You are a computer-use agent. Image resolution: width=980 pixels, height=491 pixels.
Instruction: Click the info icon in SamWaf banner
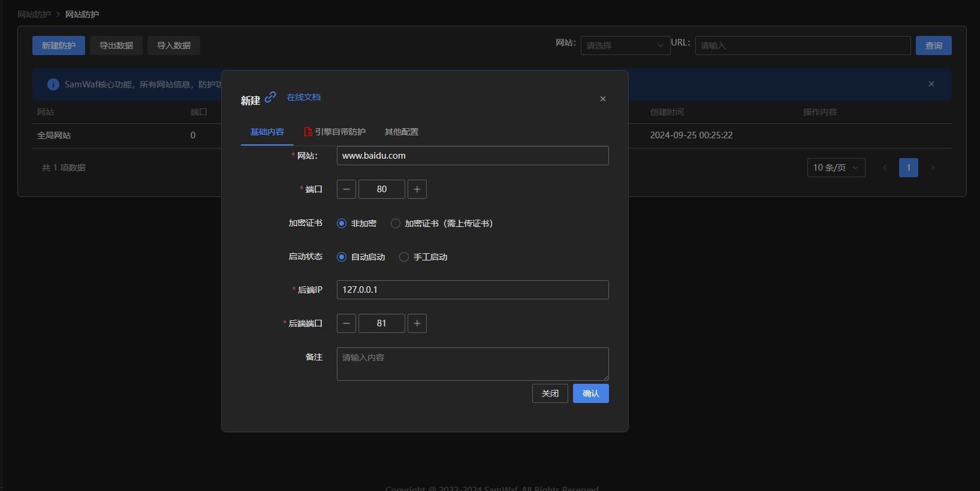[53, 84]
